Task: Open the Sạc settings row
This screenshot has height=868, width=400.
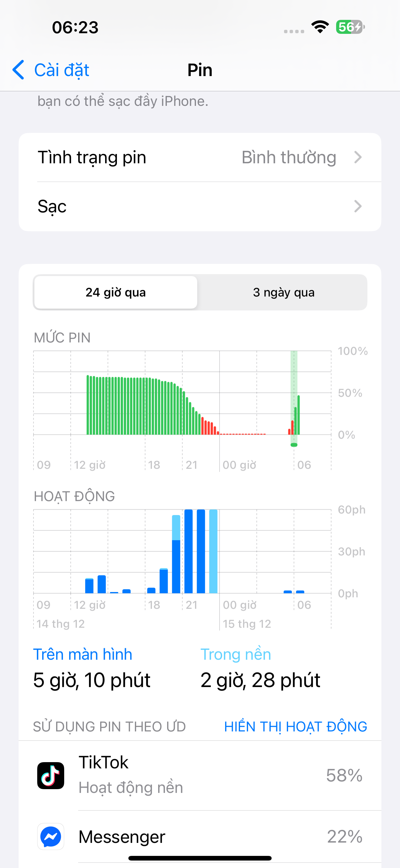Action: tap(200, 206)
